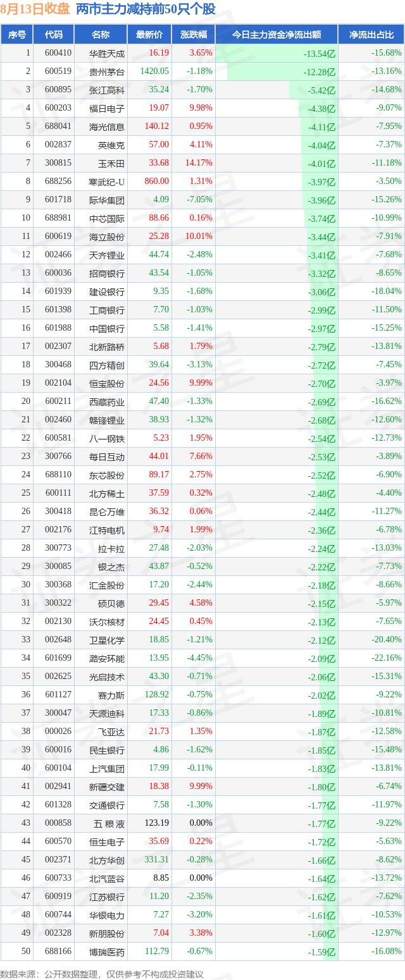Select stock name 天齐锂业
Screen dimensions: 405x980
pyautogui.click(x=107, y=255)
